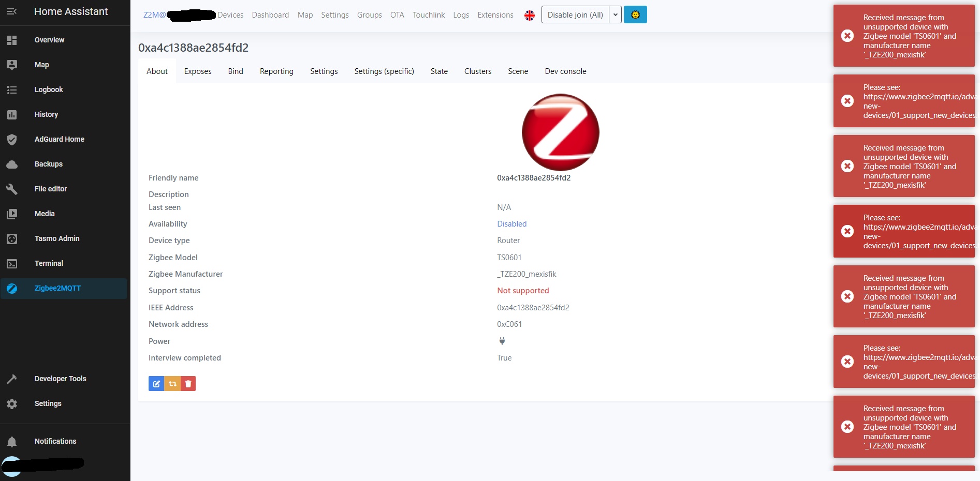Open the OTA menu item
Image resolution: width=980 pixels, height=481 pixels.
tap(397, 15)
